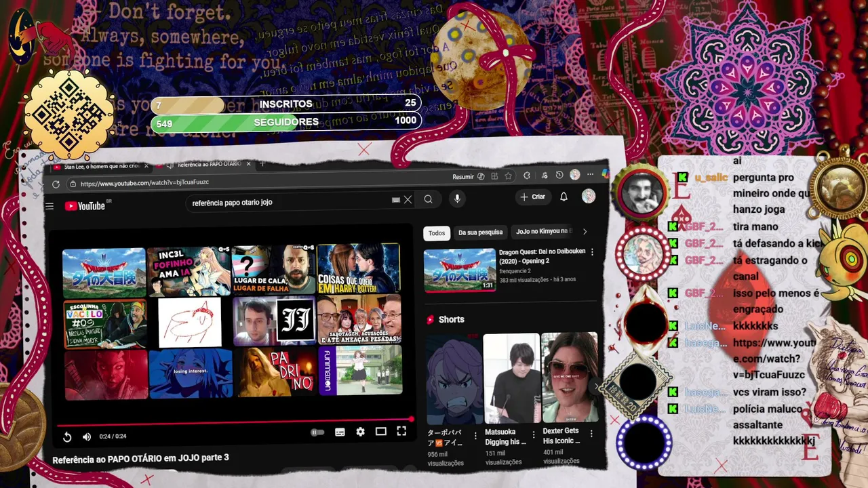Mute the video volume
This screenshot has height=488, width=868.
87,437
